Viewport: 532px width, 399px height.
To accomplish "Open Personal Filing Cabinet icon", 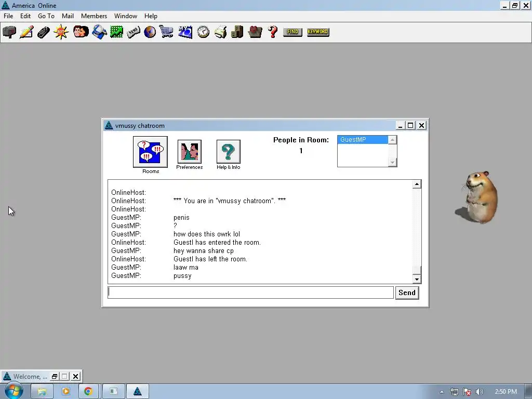I will pos(237,32).
